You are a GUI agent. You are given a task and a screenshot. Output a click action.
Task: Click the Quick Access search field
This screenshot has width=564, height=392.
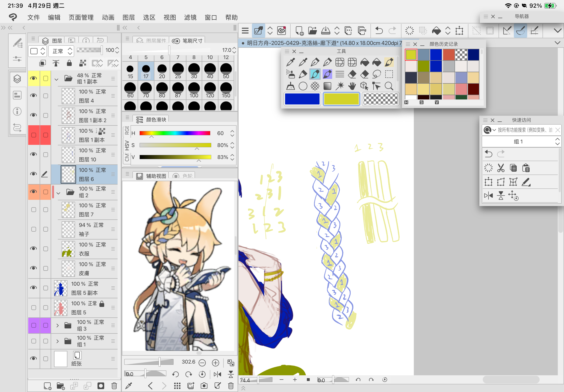(525, 130)
